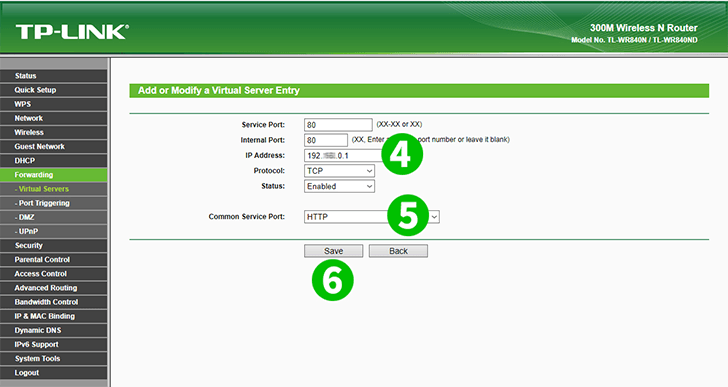728x387 pixels.
Task: Click the 'Common Service Port:' label
Action: tap(247, 217)
